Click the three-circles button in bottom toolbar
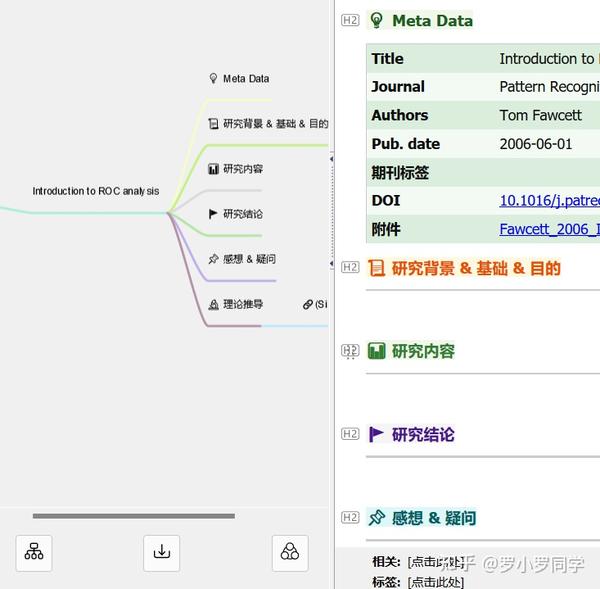 click(x=290, y=553)
